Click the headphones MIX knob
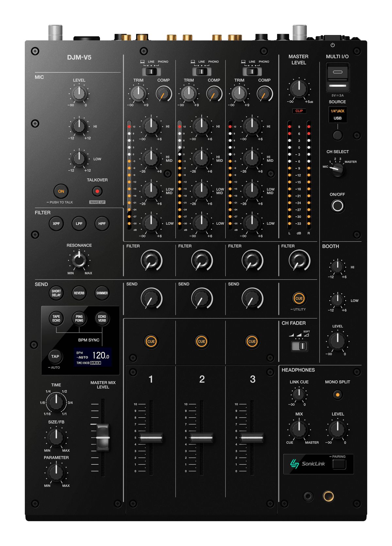Image resolution: width=392 pixels, height=546 pixels. click(x=299, y=430)
